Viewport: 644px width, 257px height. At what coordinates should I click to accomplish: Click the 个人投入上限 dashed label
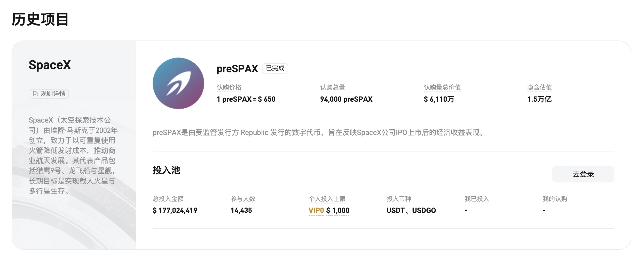[x=327, y=199]
